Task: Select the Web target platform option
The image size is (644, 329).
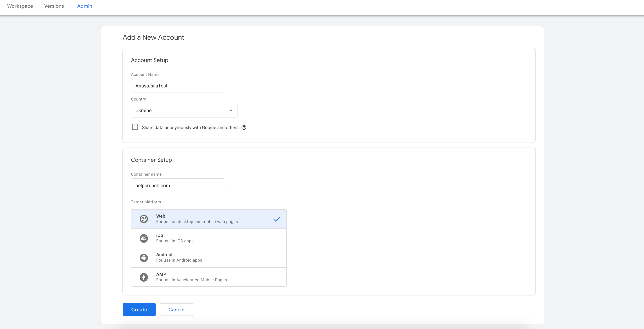Action: (209, 219)
